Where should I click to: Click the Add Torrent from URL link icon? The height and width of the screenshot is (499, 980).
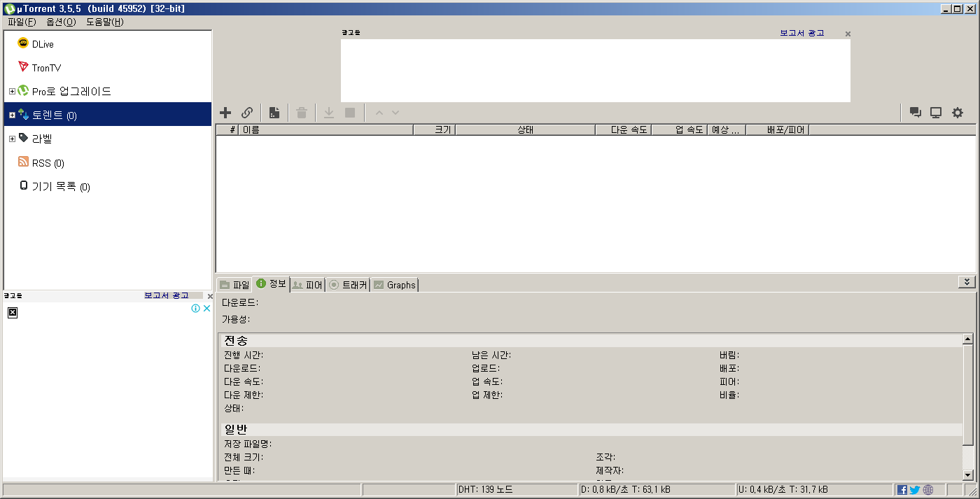pos(247,113)
